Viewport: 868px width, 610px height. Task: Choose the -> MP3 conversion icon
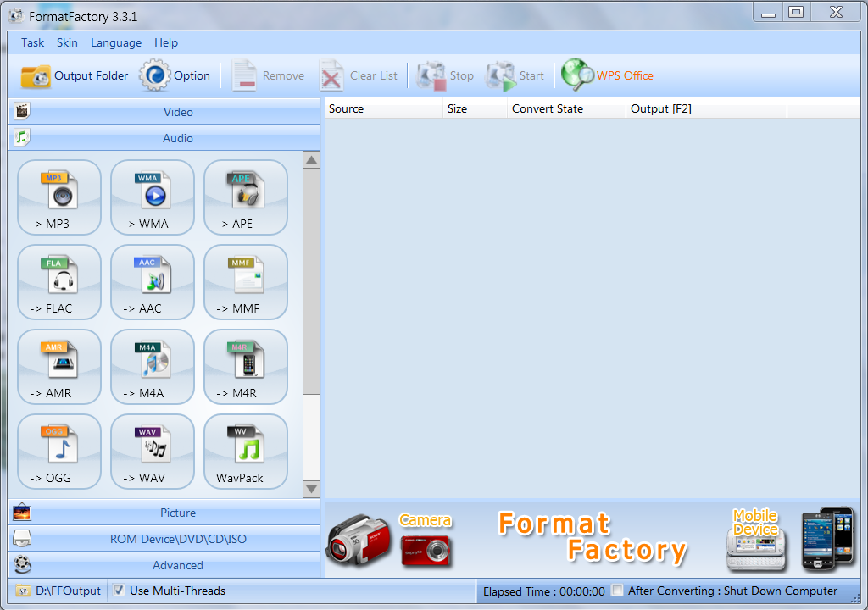(x=59, y=197)
